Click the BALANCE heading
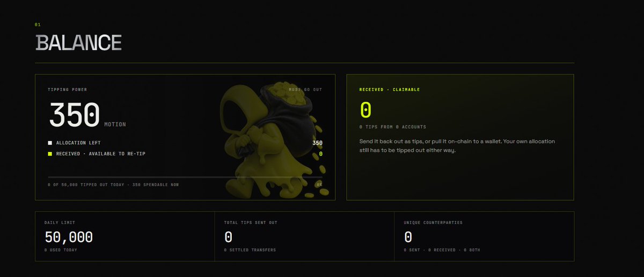644x277 pixels. (78, 43)
